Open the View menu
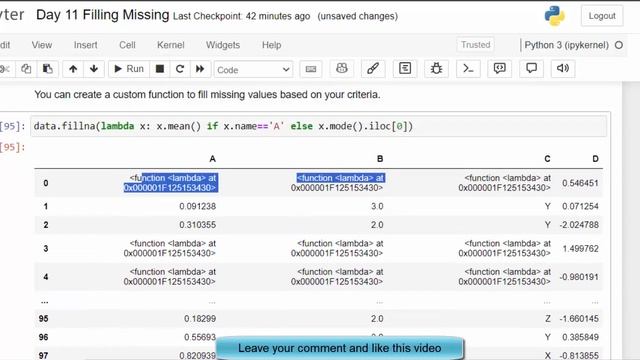The height and width of the screenshot is (360, 640). click(x=42, y=45)
